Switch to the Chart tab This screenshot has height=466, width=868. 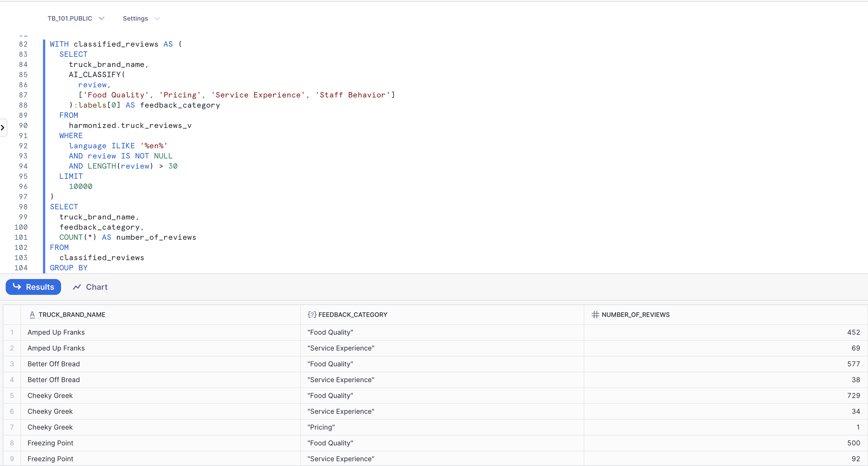tap(90, 287)
